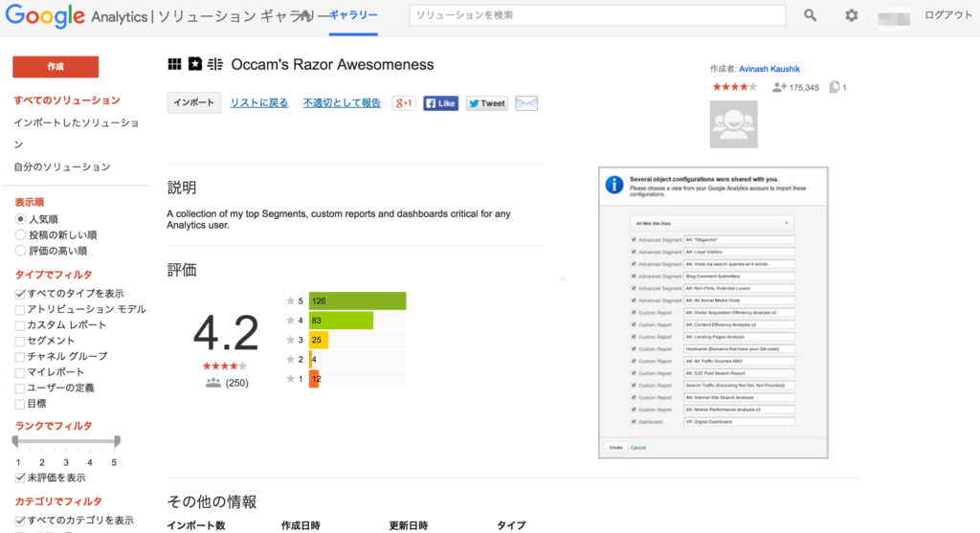
Task: Click the reviewers people icon by (250)
Action: coord(213,383)
